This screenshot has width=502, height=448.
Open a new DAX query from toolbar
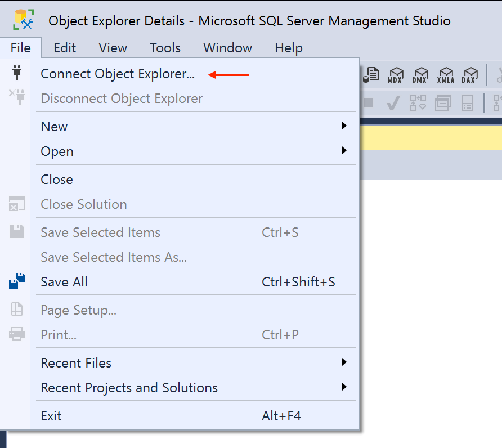469,75
